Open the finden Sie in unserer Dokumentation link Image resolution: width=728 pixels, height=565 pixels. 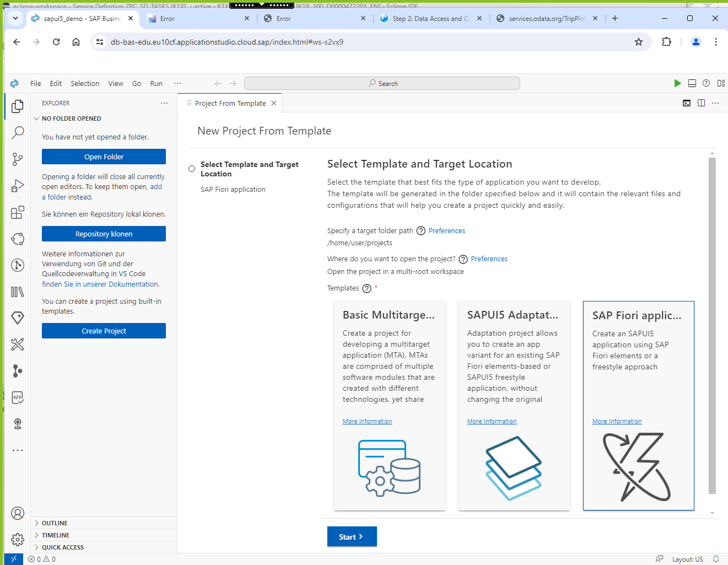[x=100, y=284]
